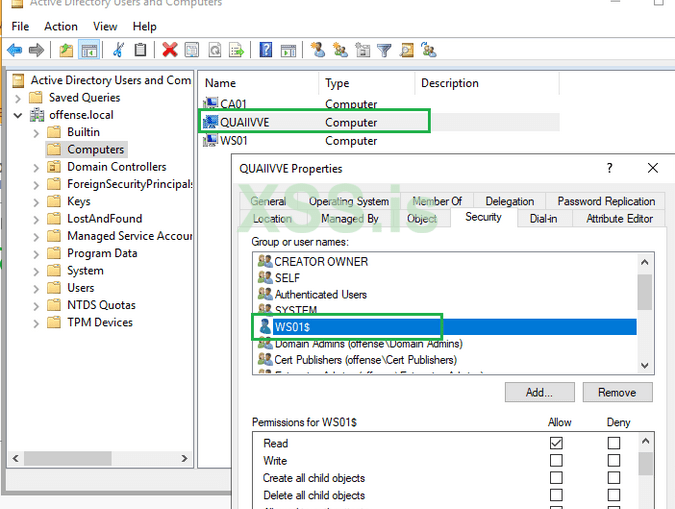The image size is (675, 509).
Task: Deny Delete all child objects
Action: (614, 495)
